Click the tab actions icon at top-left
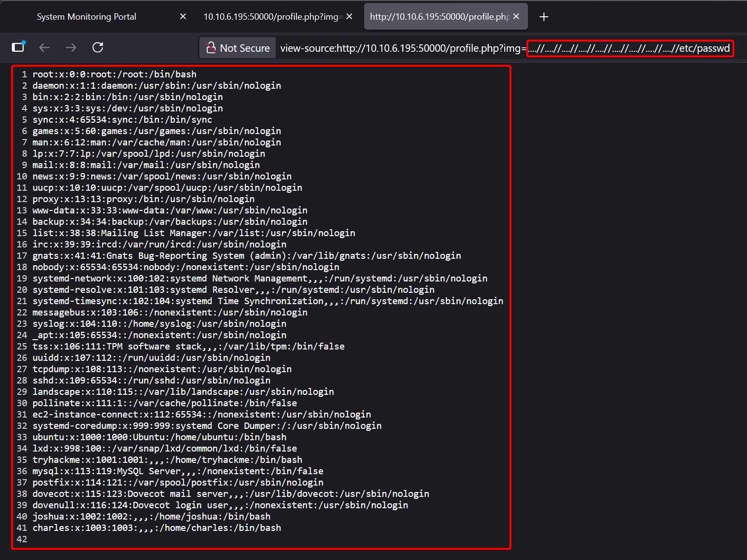This screenshot has height=560, width=747. pyautogui.click(x=18, y=47)
